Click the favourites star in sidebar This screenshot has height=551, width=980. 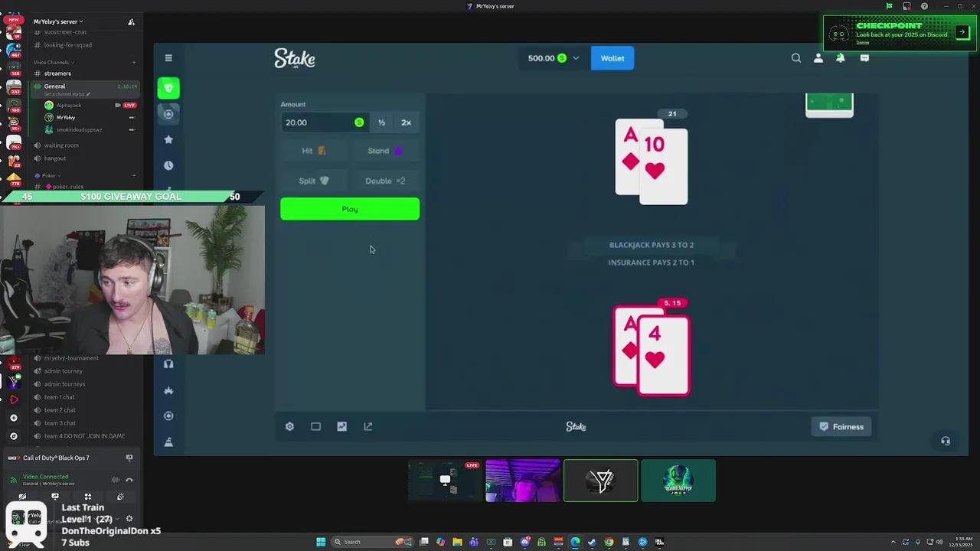[168, 139]
